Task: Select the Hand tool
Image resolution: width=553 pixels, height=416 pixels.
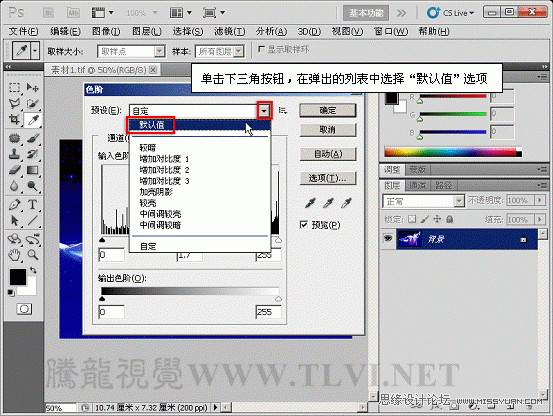Action: 14,255
